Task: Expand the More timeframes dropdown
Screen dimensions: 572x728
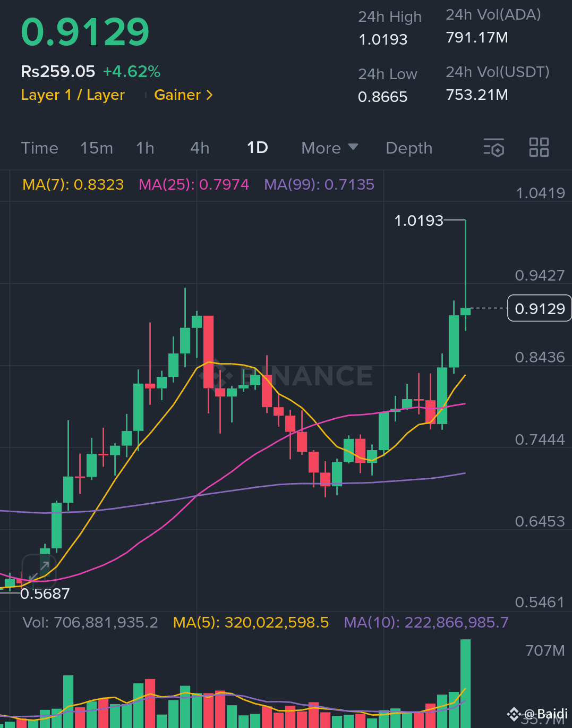Action: [329, 148]
